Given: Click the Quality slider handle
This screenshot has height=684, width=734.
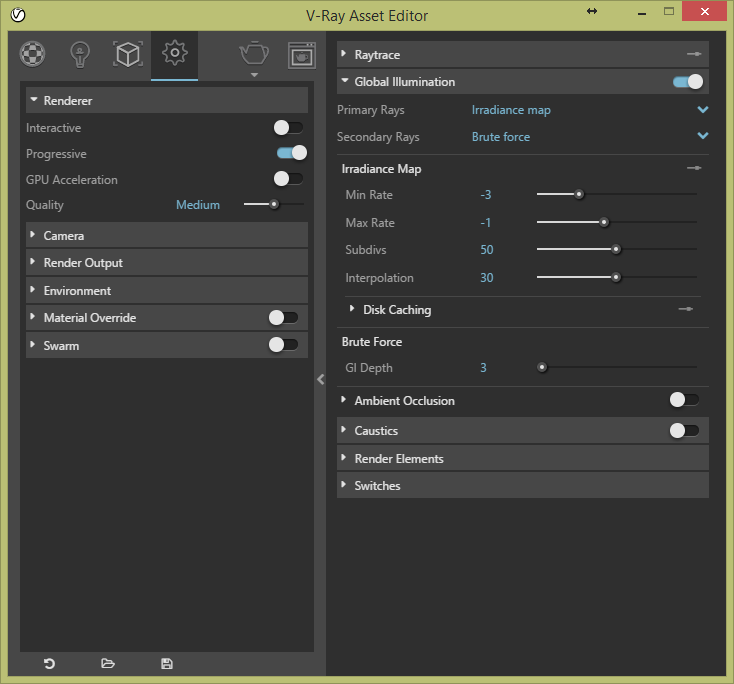Looking at the screenshot, I should pos(274,204).
